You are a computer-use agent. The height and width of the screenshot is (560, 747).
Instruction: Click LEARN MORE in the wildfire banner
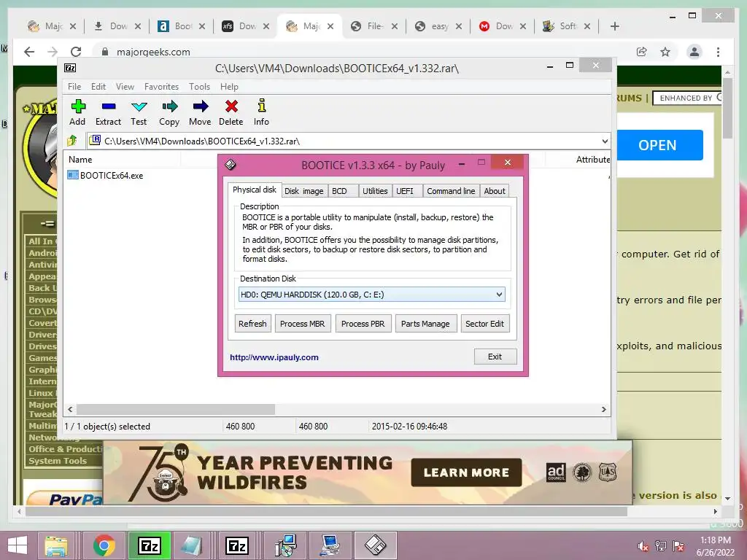click(x=466, y=472)
